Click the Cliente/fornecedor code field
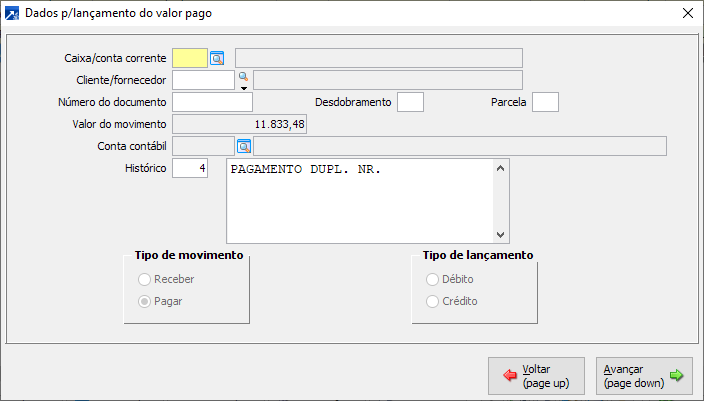 tap(203, 80)
